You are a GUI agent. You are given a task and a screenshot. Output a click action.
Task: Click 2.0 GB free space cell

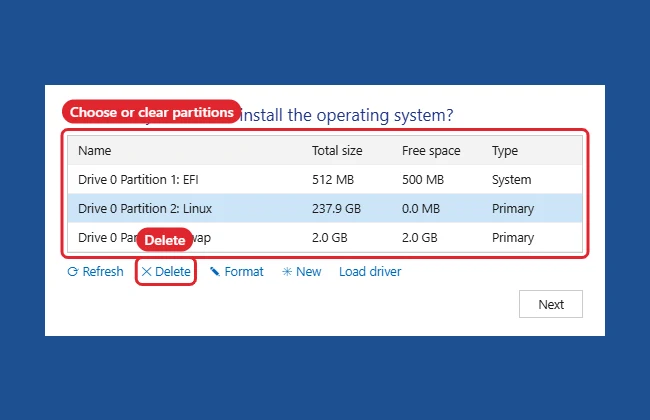pos(420,238)
